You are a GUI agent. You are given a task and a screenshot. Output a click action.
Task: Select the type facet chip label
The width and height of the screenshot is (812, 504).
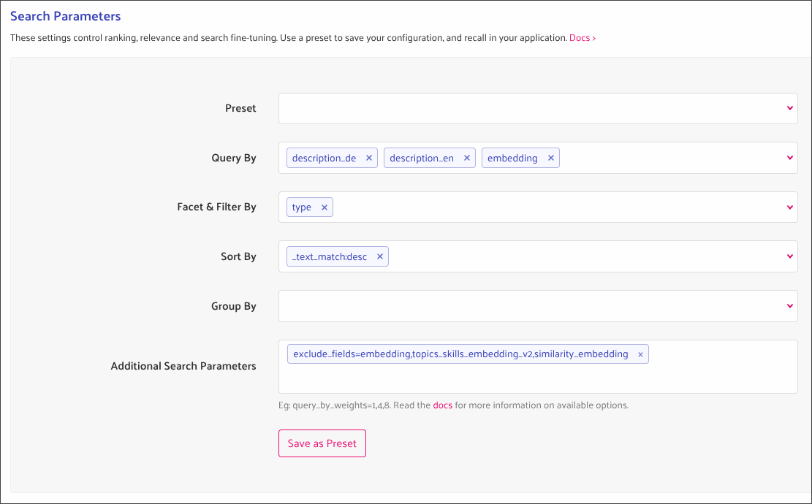301,207
